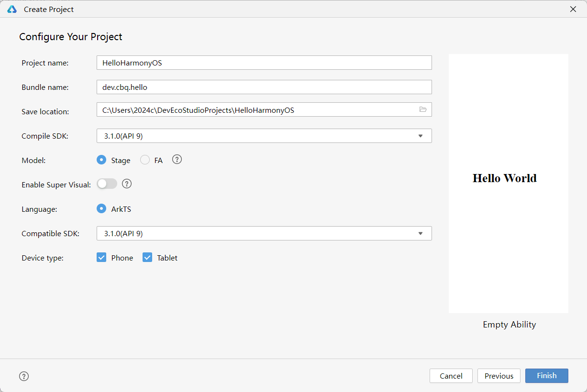Click the Save location label
This screenshot has width=587, height=392.
(x=45, y=111)
